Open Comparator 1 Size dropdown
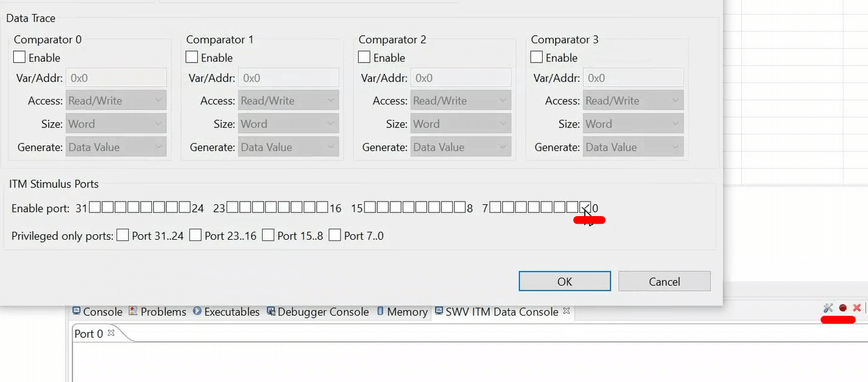868x382 pixels. pos(288,123)
